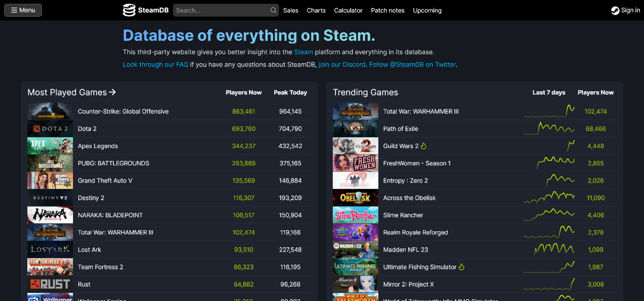Click the NARAKA: BLADEPOINT thumbnail

[50, 215]
